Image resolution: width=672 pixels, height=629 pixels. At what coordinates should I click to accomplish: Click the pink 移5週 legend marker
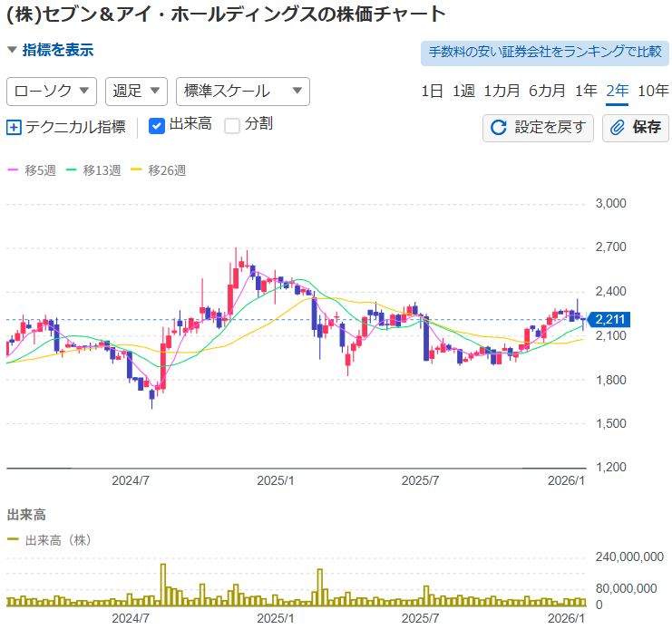point(13,169)
